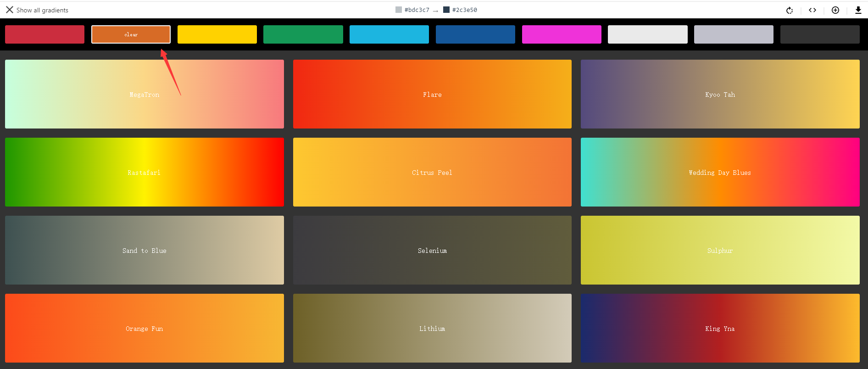Image resolution: width=868 pixels, height=369 pixels.
Task: Filter gradients by the yellow swatch
Action: click(x=217, y=34)
